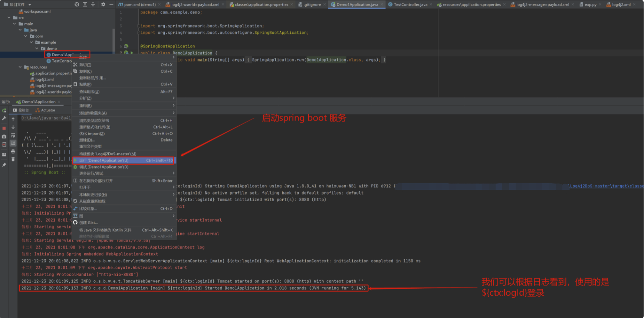Collapse the demo package
This screenshot has width=644, height=318.
click(37, 49)
